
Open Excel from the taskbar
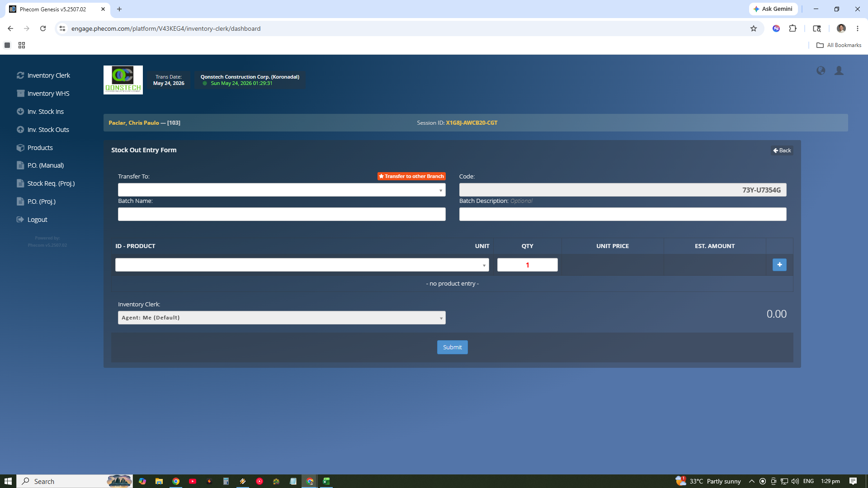tap(326, 481)
